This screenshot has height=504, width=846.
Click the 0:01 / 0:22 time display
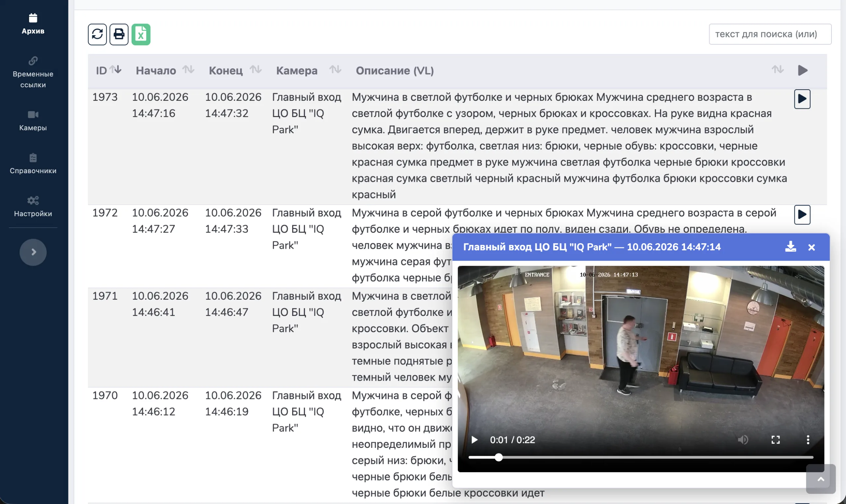pos(512,440)
